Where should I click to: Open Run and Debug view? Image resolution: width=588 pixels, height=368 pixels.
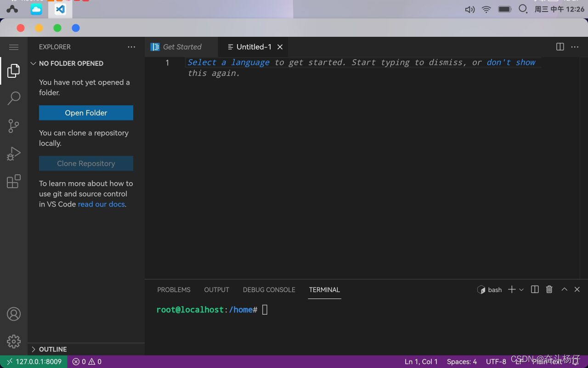click(x=14, y=154)
